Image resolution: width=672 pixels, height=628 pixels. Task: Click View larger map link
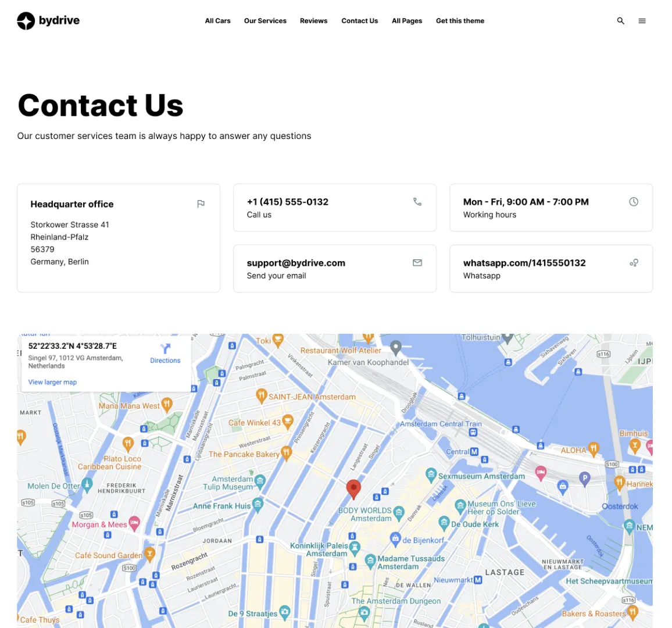pyautogui.click(x=52, y=382)
